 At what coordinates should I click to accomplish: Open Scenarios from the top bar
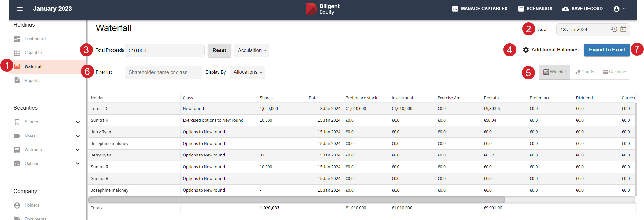pyautogui.click(x=535, y=9)
